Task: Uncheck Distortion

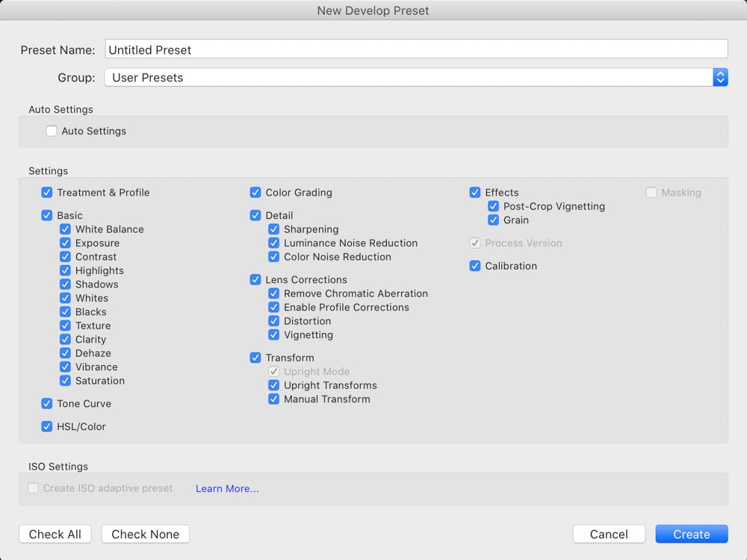Action: (x=274, y=321)
